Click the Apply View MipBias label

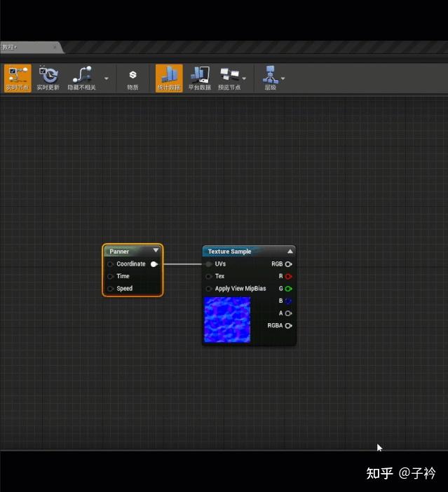click(240, 288)
